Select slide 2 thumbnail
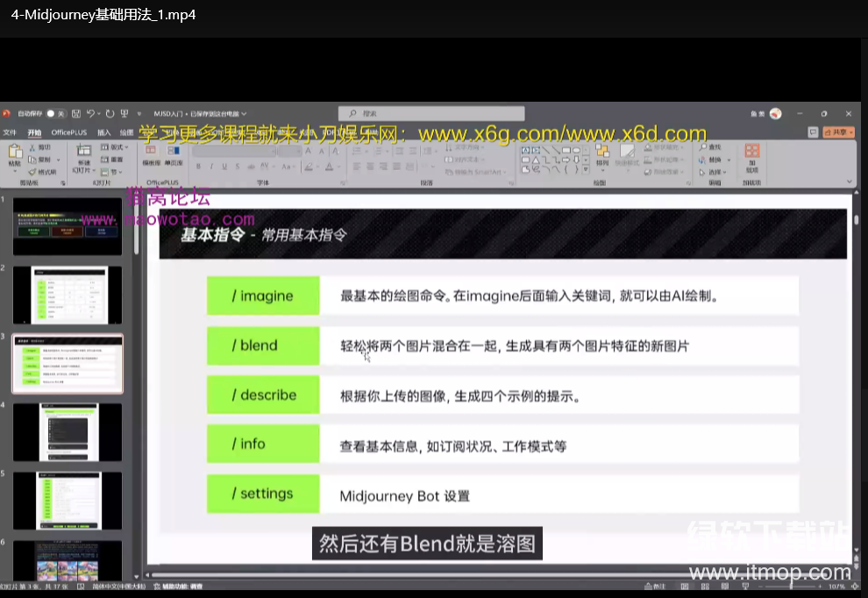The height and width of the screenshot is (598, 868). click(x=68, y=295)
